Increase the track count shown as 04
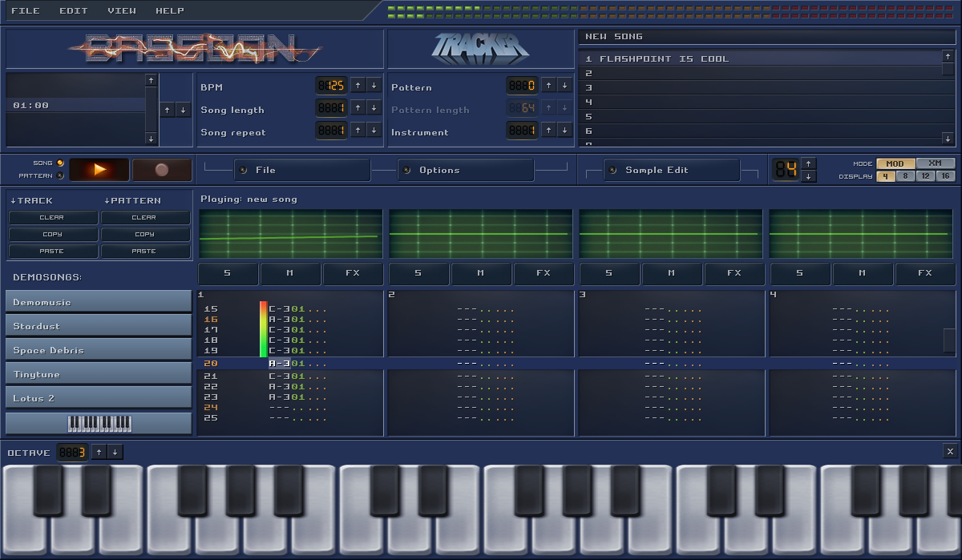The image size is (962, 560). [809, 163]
